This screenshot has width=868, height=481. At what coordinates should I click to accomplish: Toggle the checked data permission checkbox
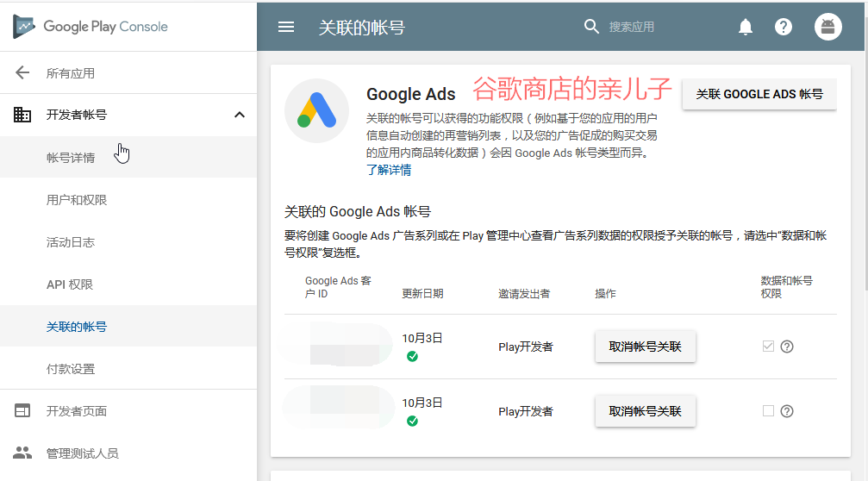click(x=768, y=347)
